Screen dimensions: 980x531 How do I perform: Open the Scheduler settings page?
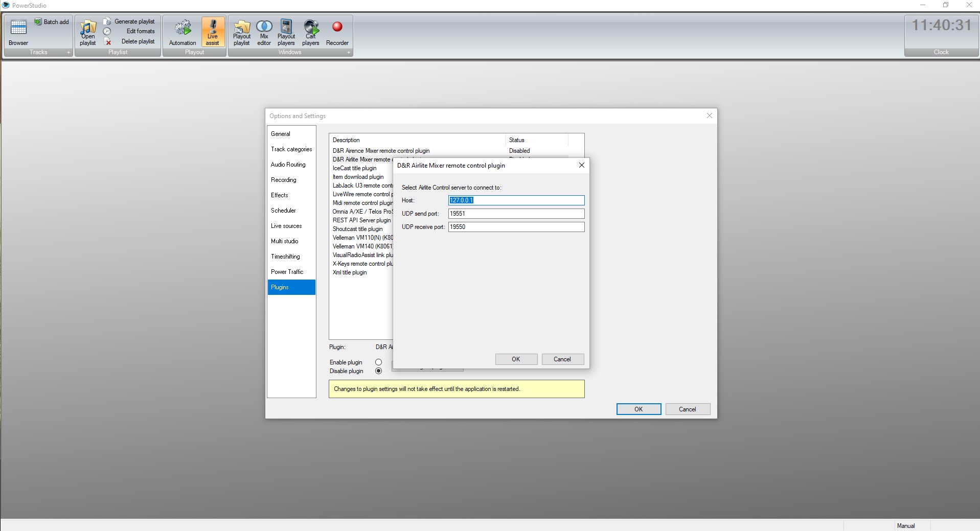[x=283, y=211]
